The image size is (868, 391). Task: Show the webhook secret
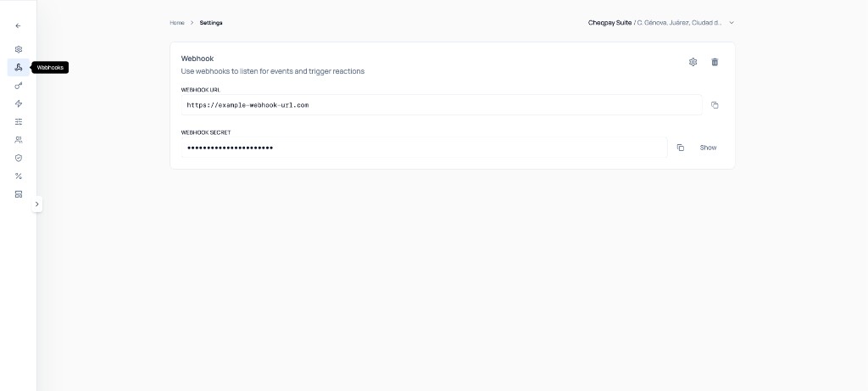point(708,148)
